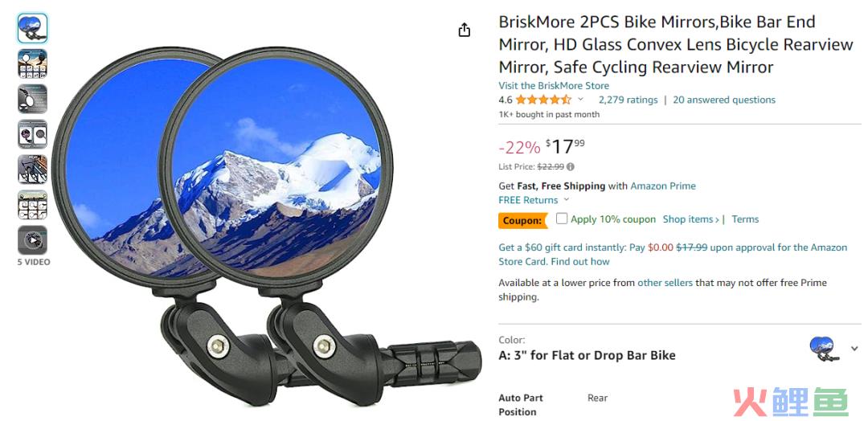Click the other sellers link

click(x=665, y=283)
